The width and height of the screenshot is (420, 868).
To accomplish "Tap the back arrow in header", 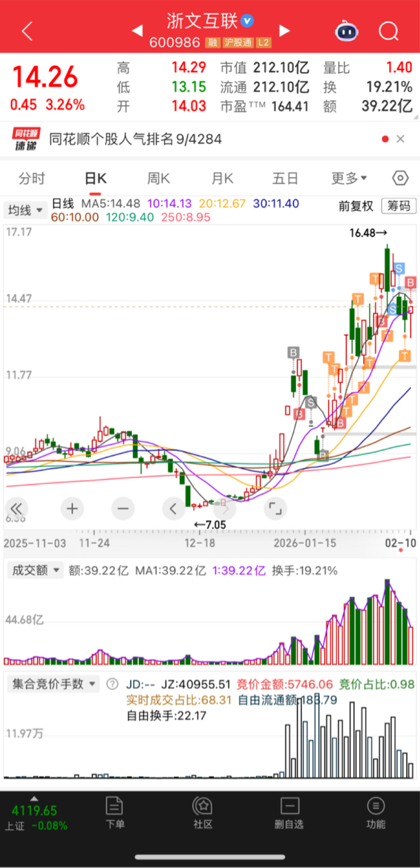I will 27,31.
